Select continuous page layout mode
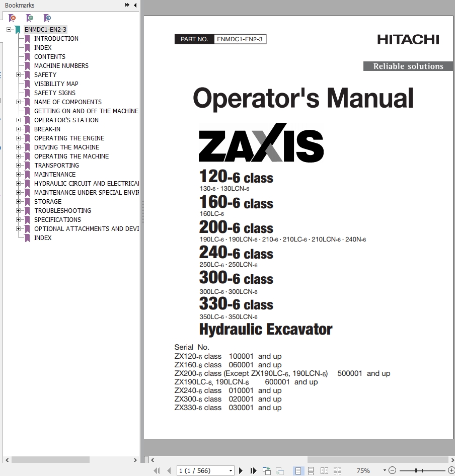Image resolution: width=455 pixels, height=476 pixels. (311, 470)
